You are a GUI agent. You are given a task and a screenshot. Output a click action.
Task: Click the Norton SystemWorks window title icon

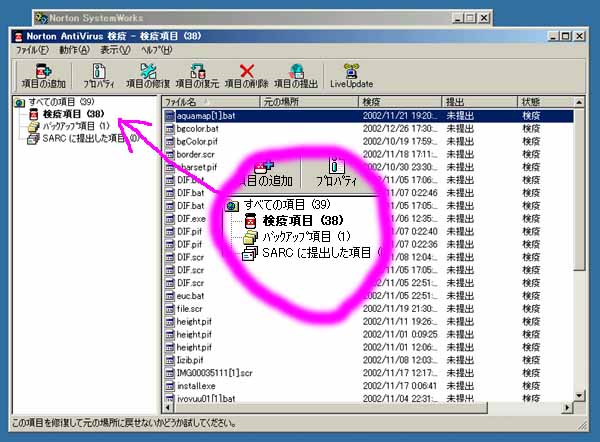[41, 18]
